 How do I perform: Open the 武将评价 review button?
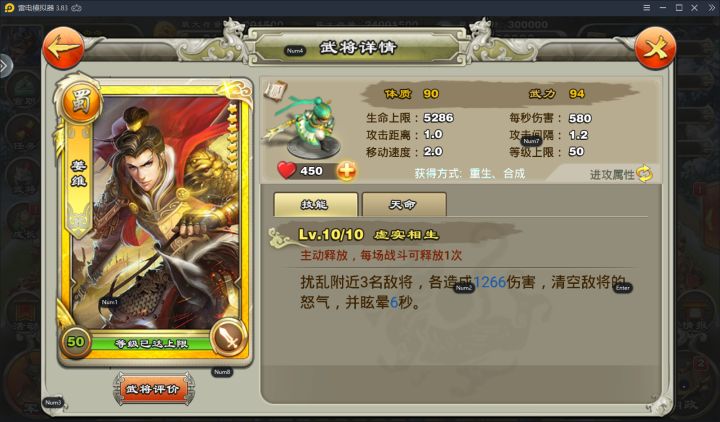pos(154,389)
